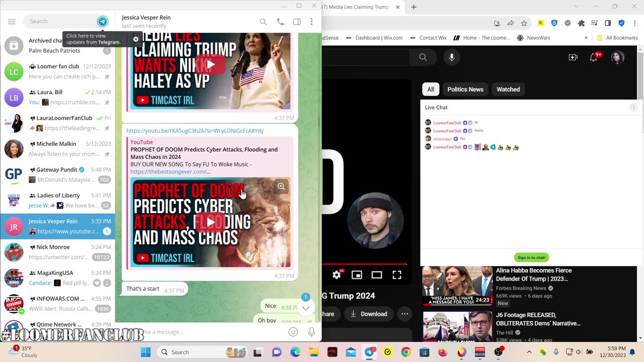Seek on the red video progress bar
Image resolution: width=644 pixels, height=362 pixels.
364,264
